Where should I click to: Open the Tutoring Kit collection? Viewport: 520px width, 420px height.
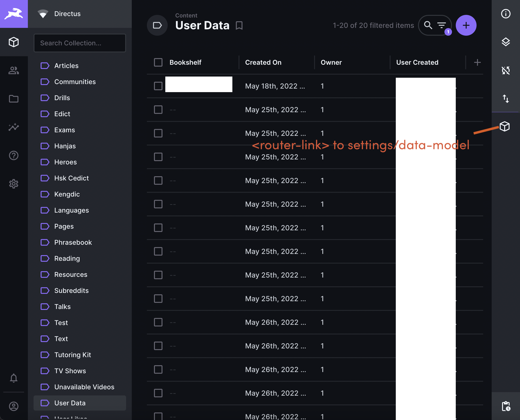pyautogui.click(x=80, y=355)
